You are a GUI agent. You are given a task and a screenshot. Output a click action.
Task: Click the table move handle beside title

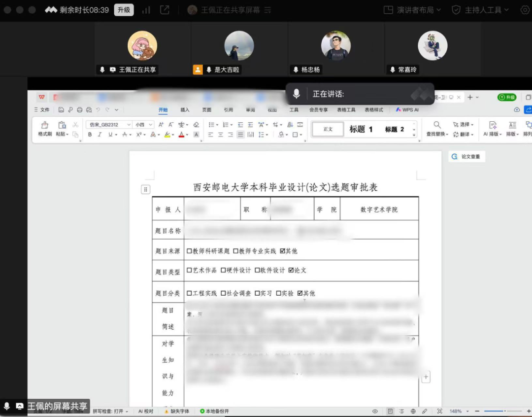click(x=145, y=189)
